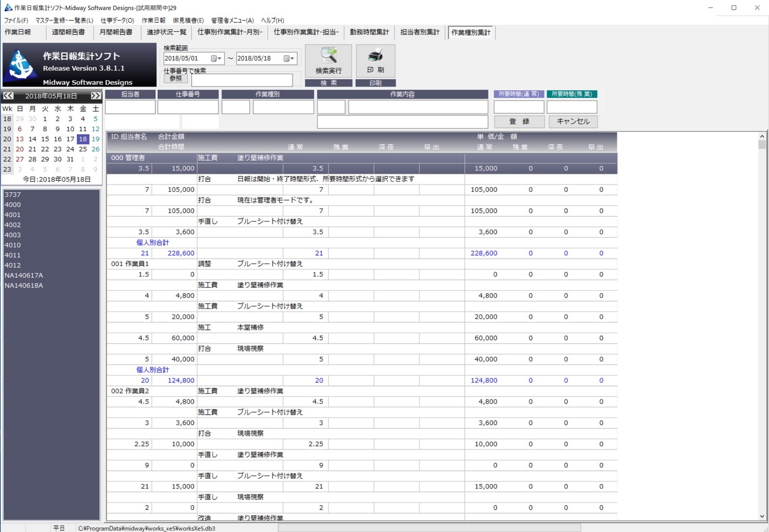
Task: Go to next month in calendar
Action: tap(96, 96)
